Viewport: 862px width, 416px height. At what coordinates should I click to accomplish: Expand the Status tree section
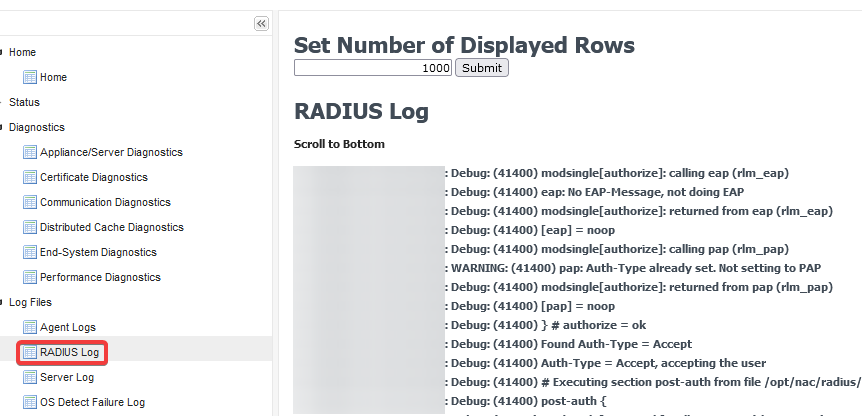(x=3, y=103)
